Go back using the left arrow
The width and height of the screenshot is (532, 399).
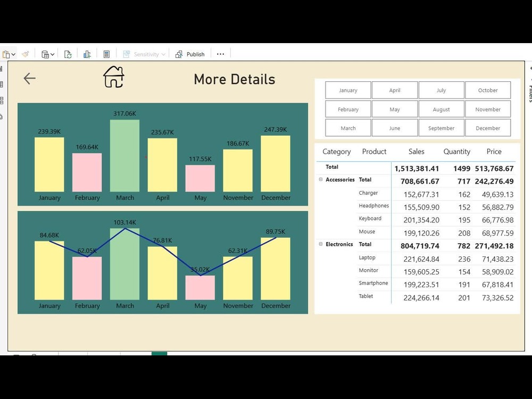tap(29, 78)
